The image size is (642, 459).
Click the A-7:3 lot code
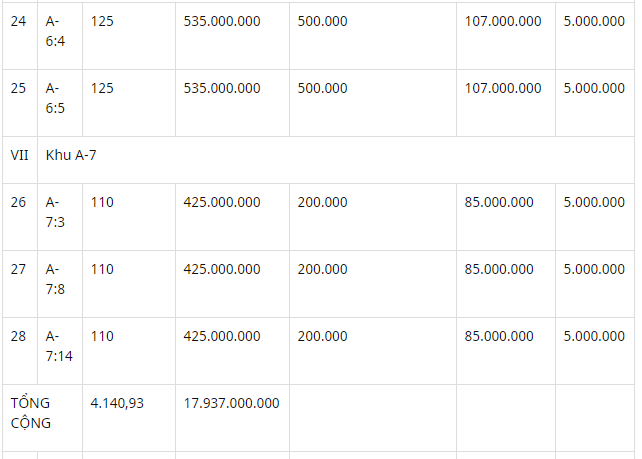[x=55, y=212]
